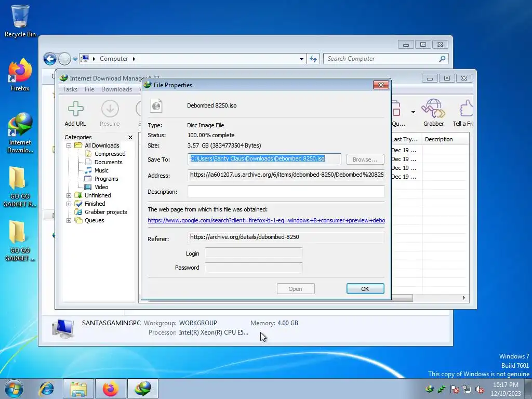The width and height of the screenshot is (532, 399).
Task: Open the Tasks menu in IDM
Action: 70,89
